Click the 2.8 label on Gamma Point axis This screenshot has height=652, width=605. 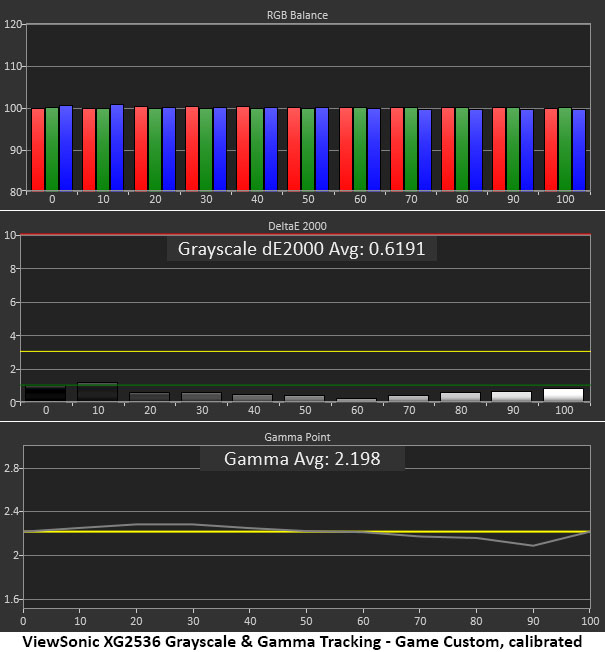12,469
